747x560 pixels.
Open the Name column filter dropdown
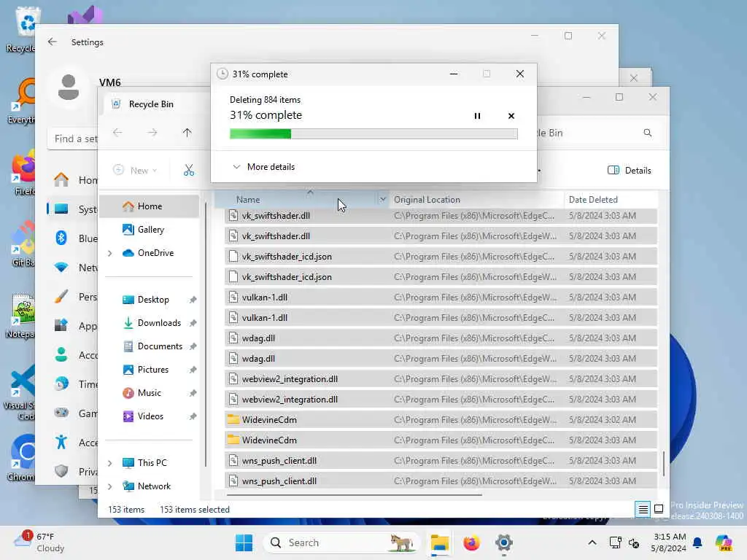tap(382, 200)
